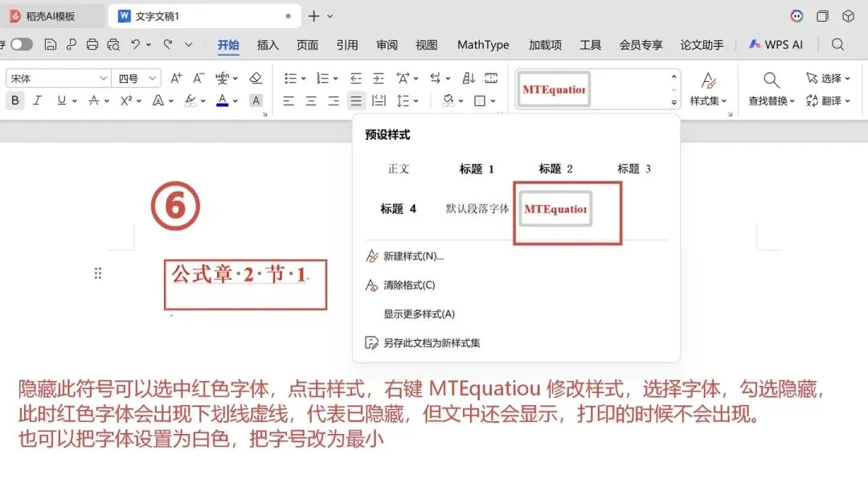Expand the font color dropdown arrow
868x504 pixels.
(x=235, y=100)
